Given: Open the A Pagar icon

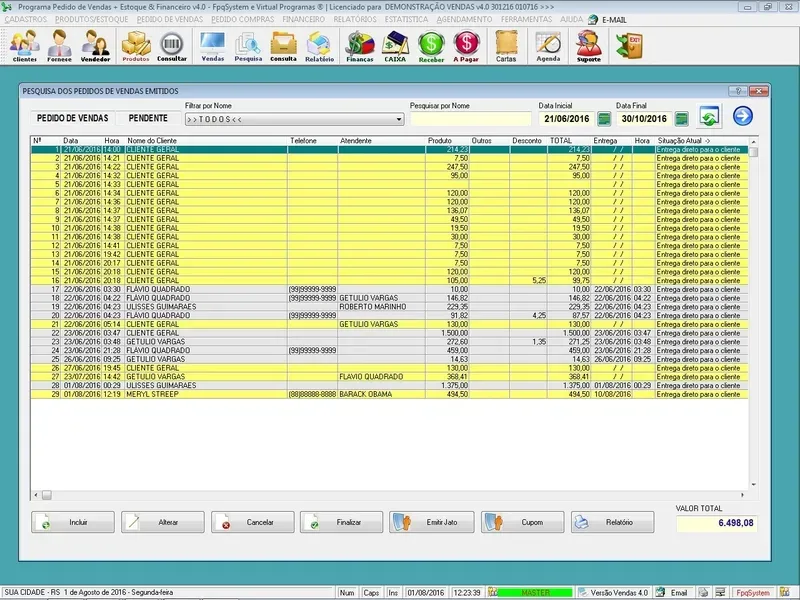Looking at the screenshot, I should (x=466, y=45).
